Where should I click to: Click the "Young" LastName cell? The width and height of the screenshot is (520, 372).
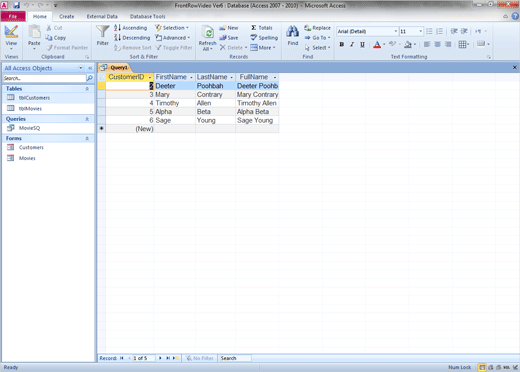(215, 120)
